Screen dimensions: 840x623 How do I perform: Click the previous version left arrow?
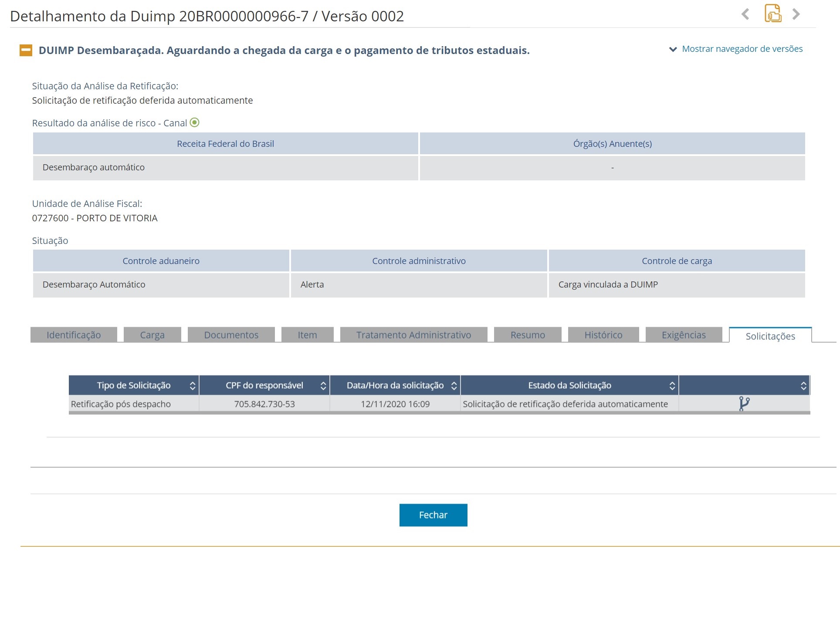point(745,14)
